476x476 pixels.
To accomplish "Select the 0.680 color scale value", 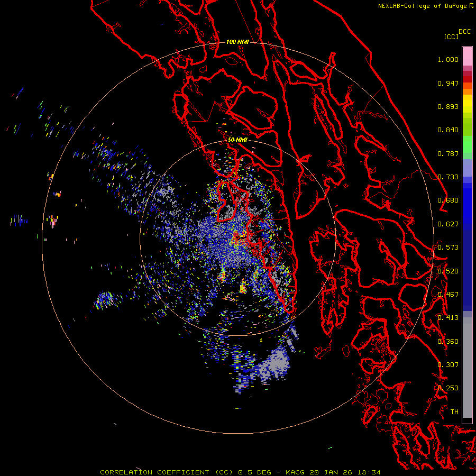I will (x=448, y=200).
